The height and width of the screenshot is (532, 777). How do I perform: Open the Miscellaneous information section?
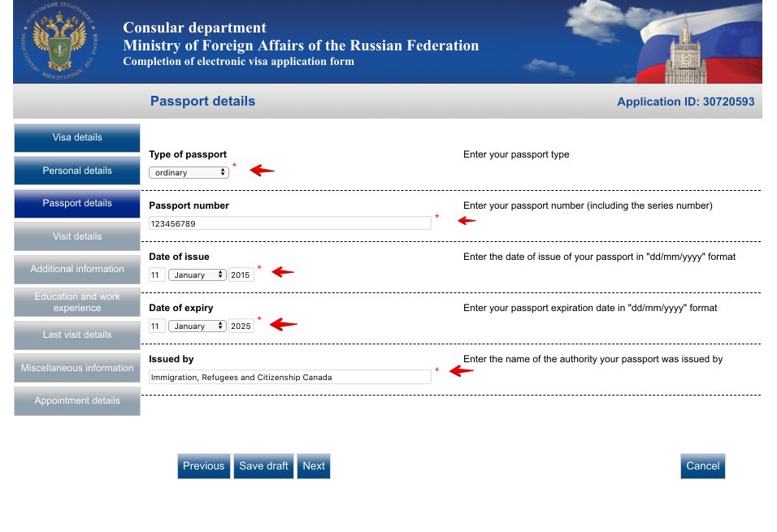(77, 368)
